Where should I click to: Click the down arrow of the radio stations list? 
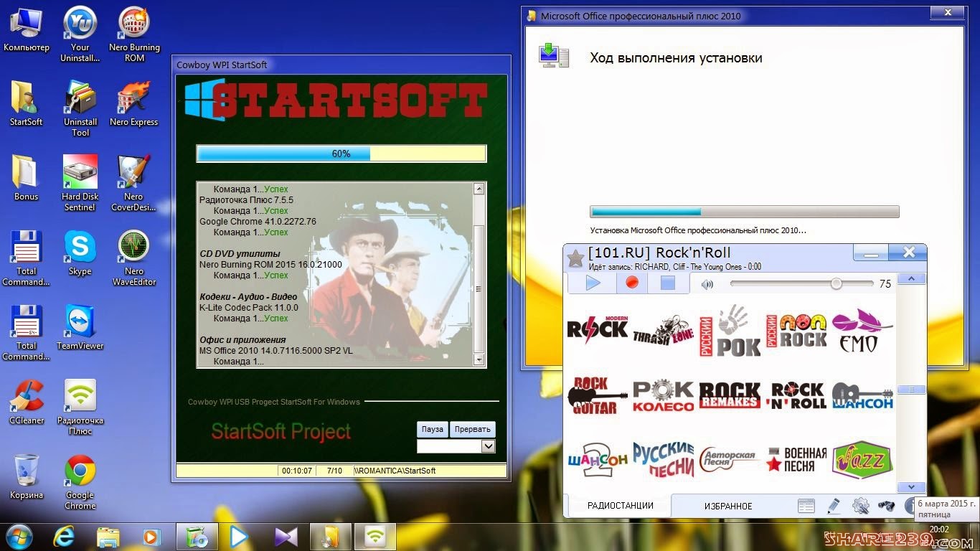(912, 487)
